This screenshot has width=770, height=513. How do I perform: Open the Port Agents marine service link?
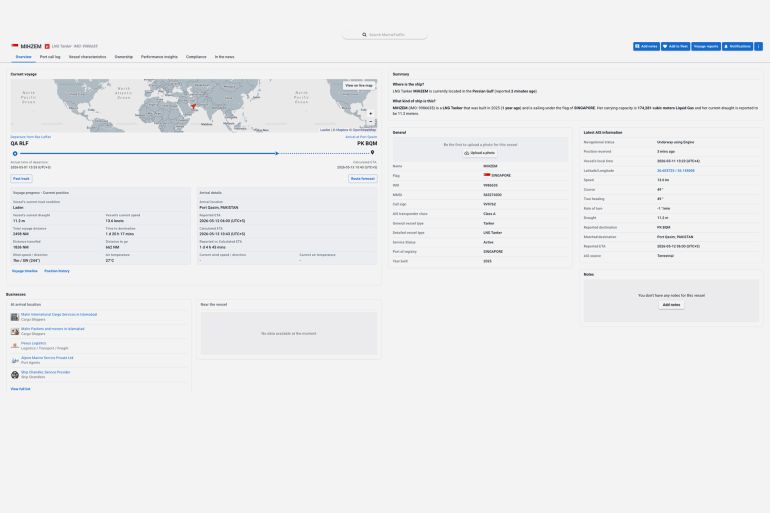(x=47, y=358)
